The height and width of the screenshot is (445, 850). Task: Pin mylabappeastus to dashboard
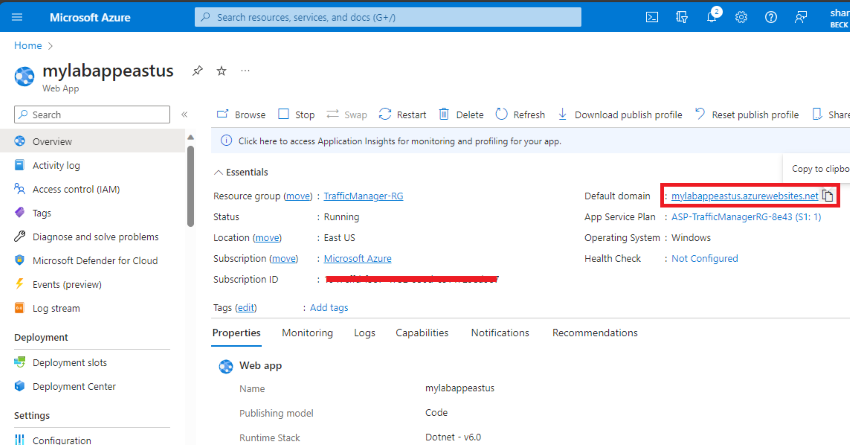(197, 70)
